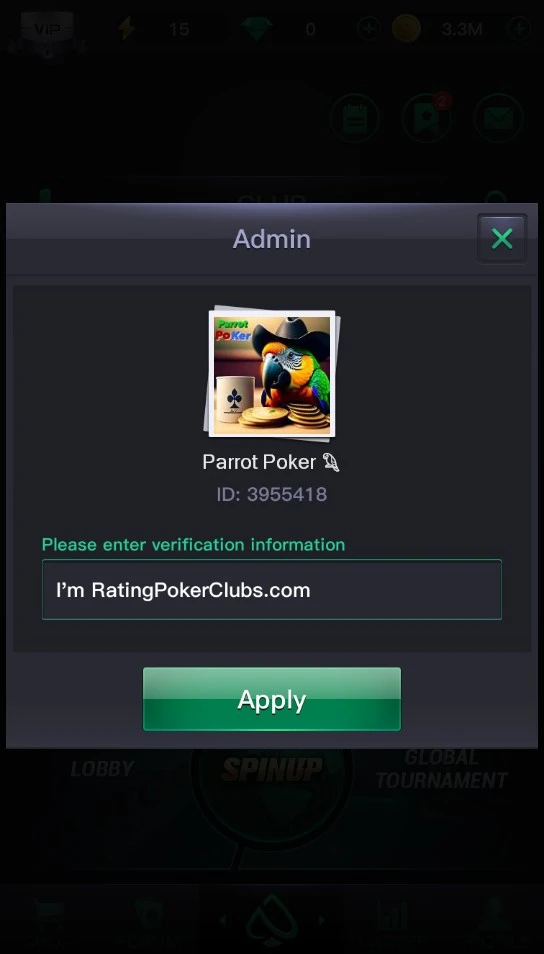Open the bookmark icon with notification badge
544x954 pixels.
point(427,118)
